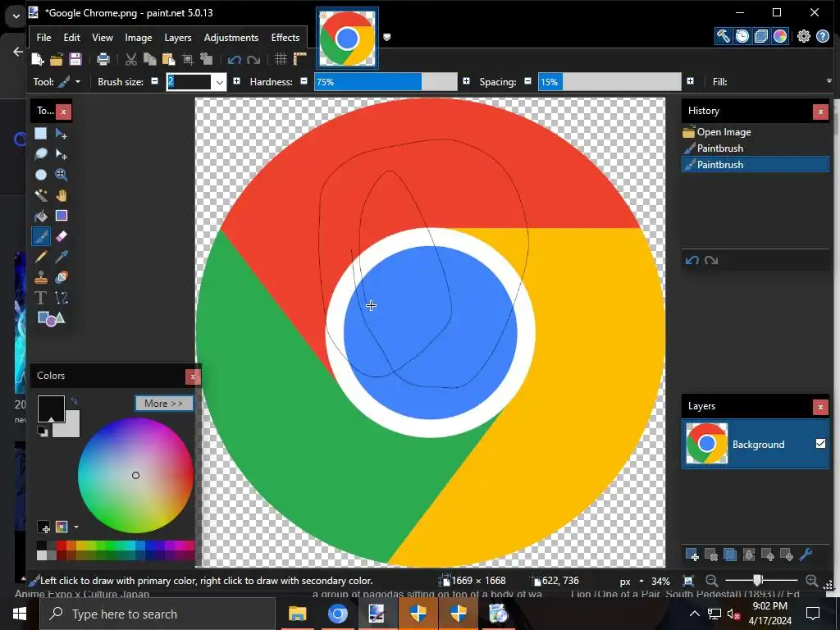
Task: Select the Clone Stamp tool
Action: click(41, 277)
